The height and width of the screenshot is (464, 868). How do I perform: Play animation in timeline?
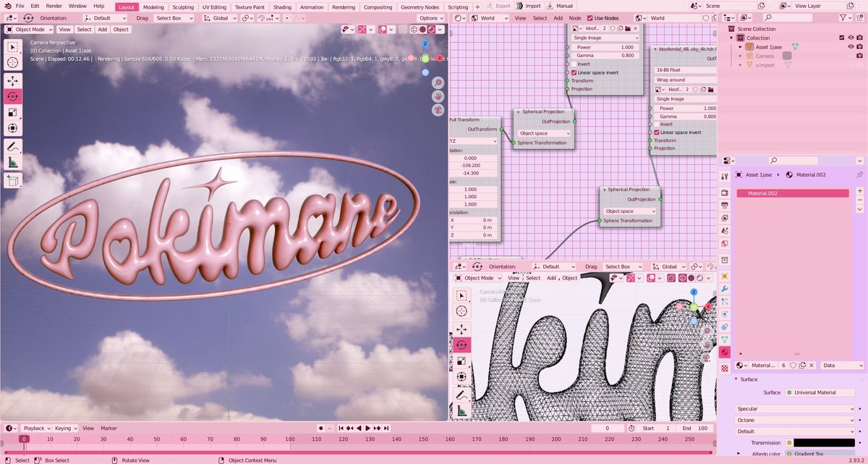coord(369,428)
